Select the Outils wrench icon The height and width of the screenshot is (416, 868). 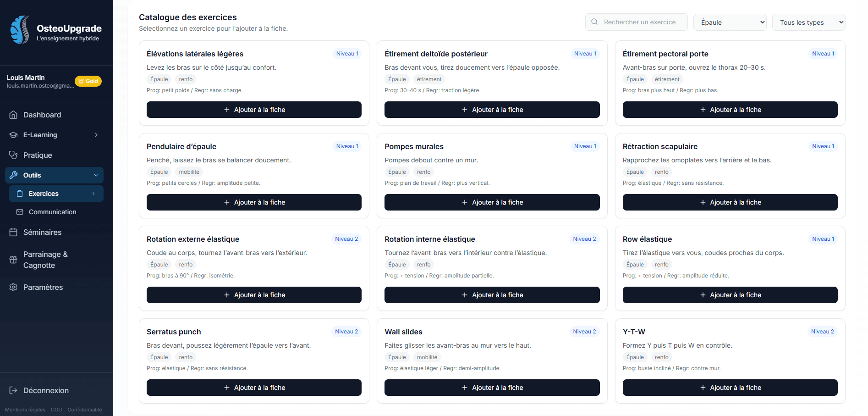click(14, 175)
